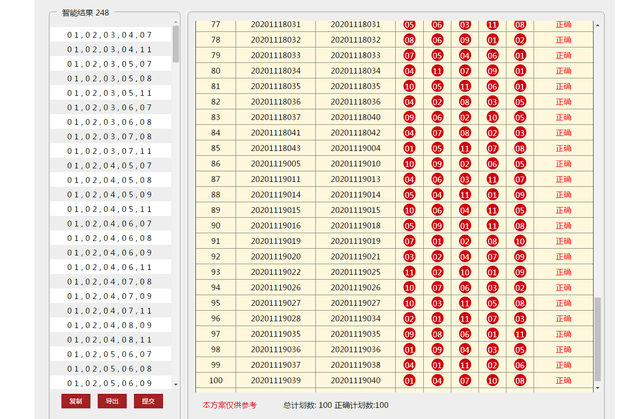Select list row 01,02,03,05,08
Image resolution: width=640 pixels, height=419 pixels.
point(111,78)
